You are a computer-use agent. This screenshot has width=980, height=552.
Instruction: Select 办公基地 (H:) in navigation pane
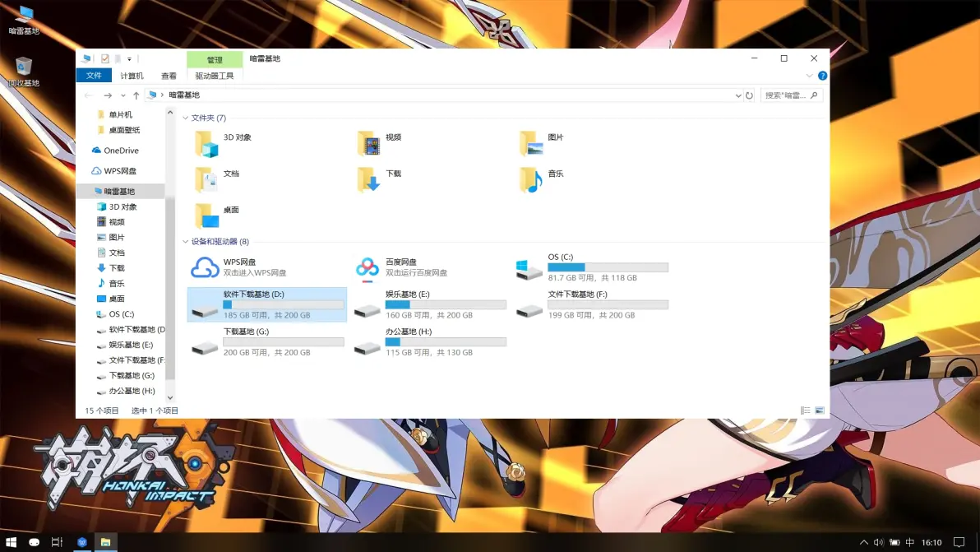click(126, 392)
